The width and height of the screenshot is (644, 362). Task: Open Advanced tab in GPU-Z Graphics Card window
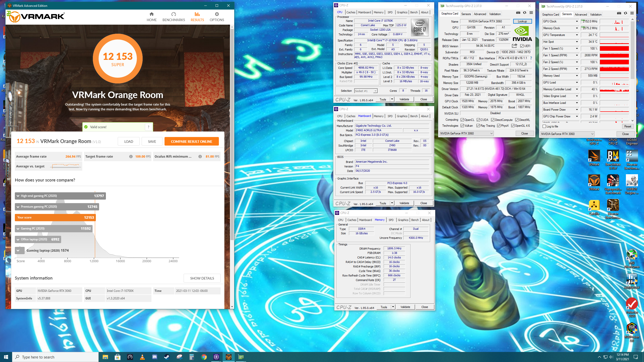pyautogui.click(x=480, y=14)
